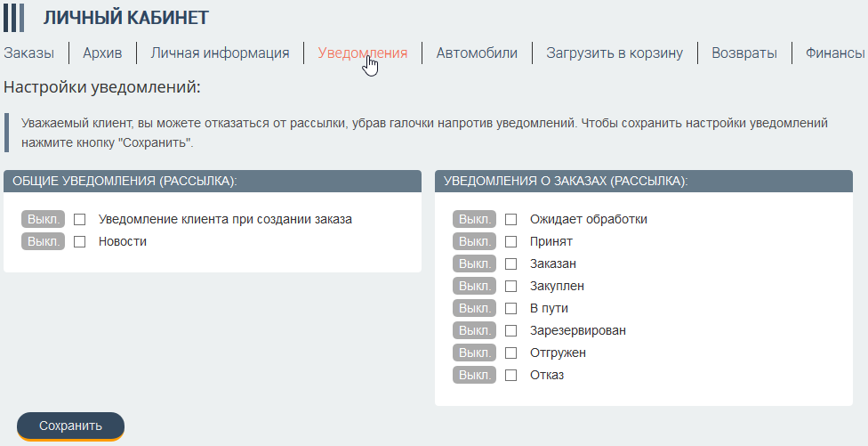The height and width of the screenshot is (446, 868).
Task: Click the Выкл. switch beside Отгружен
Action: pyautogui.click(x=474, y=353)
